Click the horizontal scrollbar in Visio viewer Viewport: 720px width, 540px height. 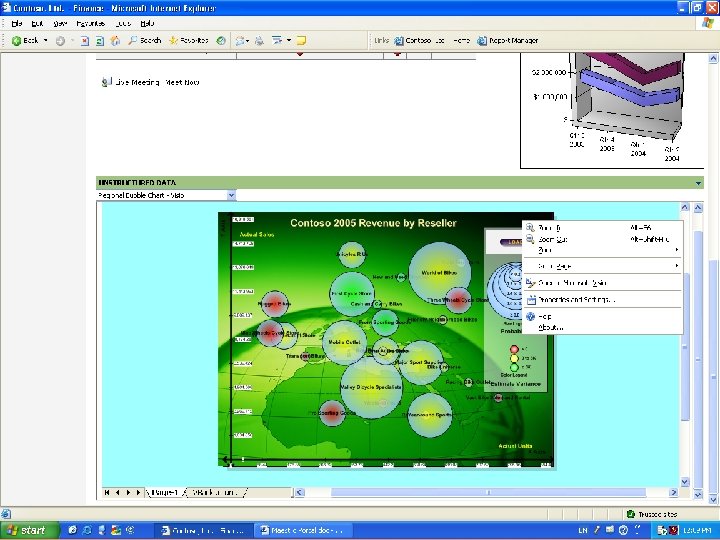click(x=488, y=492)
